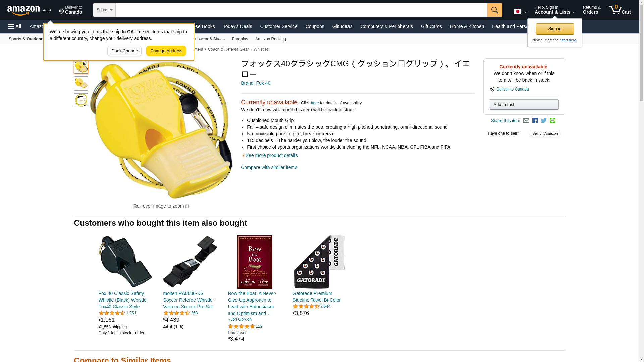Click the yellow Sign in button

[x=555, y=29]
